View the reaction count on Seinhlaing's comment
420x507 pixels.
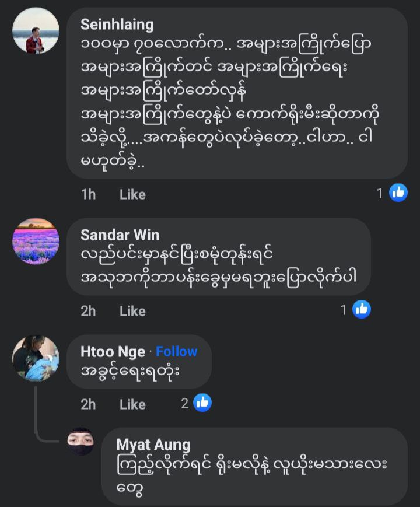pos(380,193)
